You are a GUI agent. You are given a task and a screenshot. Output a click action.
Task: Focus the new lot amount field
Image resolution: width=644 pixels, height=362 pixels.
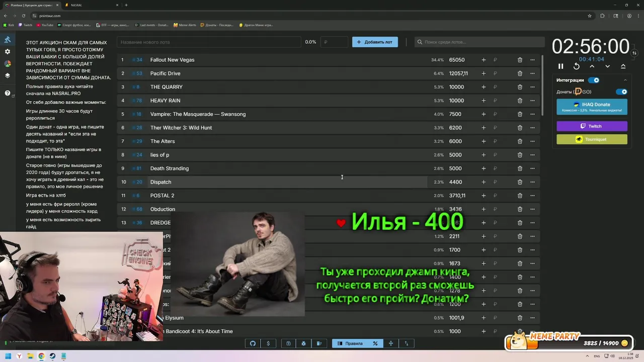point(335,42)
